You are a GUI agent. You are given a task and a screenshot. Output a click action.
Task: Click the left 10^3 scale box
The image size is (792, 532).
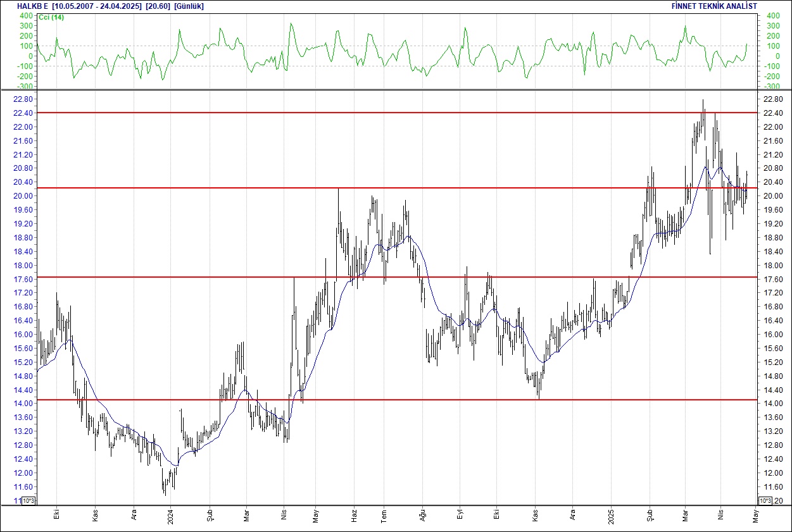point(28,501)
